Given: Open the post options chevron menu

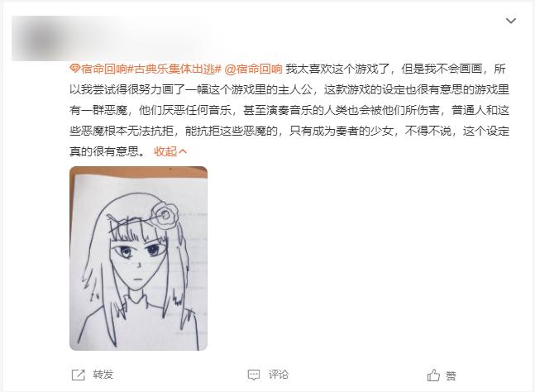Looking at the screenshot, I should [x=510, y=21].
